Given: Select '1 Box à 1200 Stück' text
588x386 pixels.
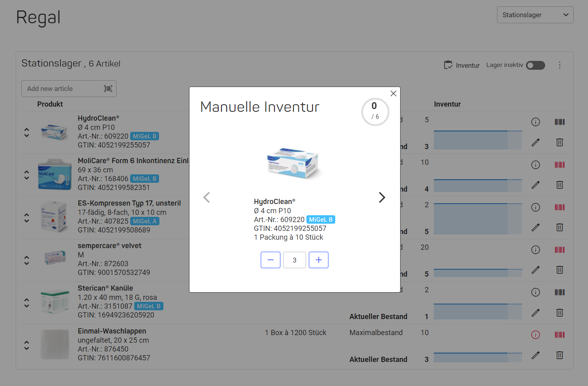Looking at the screenshot, I should pos(296,333).
